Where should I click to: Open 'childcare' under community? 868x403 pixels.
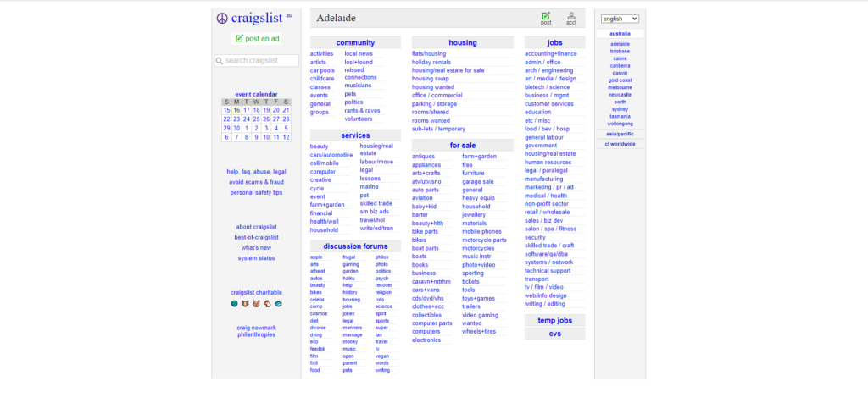pos(322,79)
